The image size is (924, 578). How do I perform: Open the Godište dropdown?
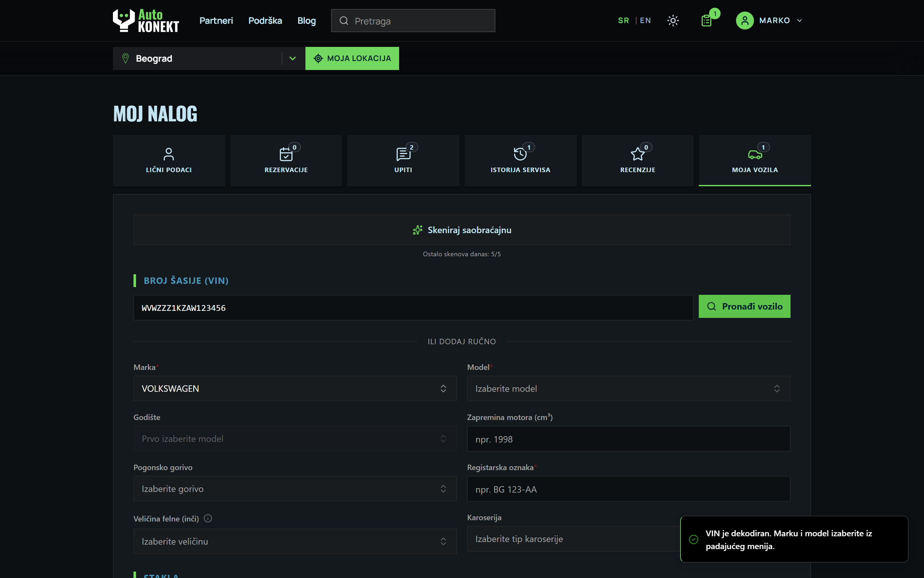click(x=295, y=438)
